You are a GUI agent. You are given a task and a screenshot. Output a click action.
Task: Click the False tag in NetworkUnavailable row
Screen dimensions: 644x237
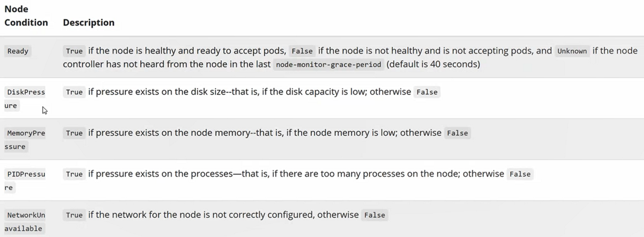coord(375,215)
